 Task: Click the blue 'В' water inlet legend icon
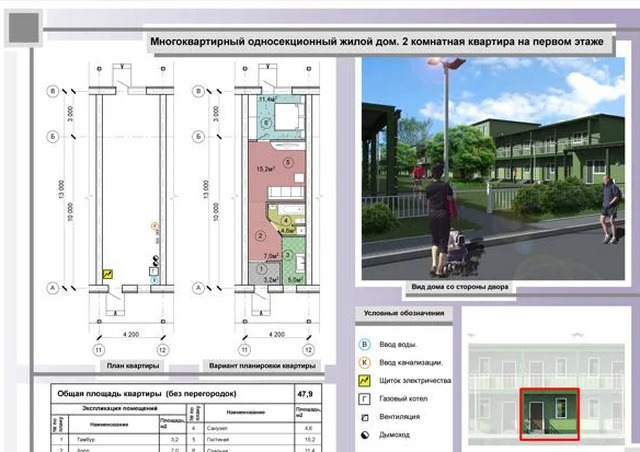coord(364,344)
